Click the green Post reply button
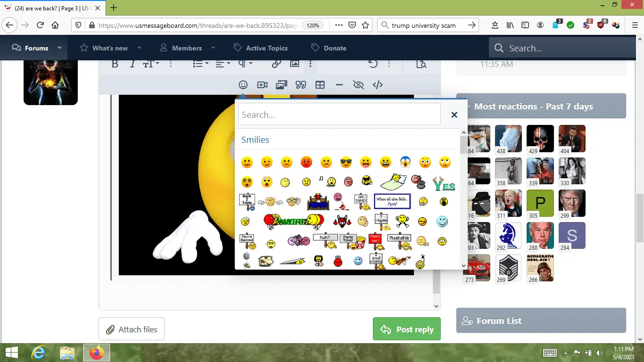 [x=406, y=329]
